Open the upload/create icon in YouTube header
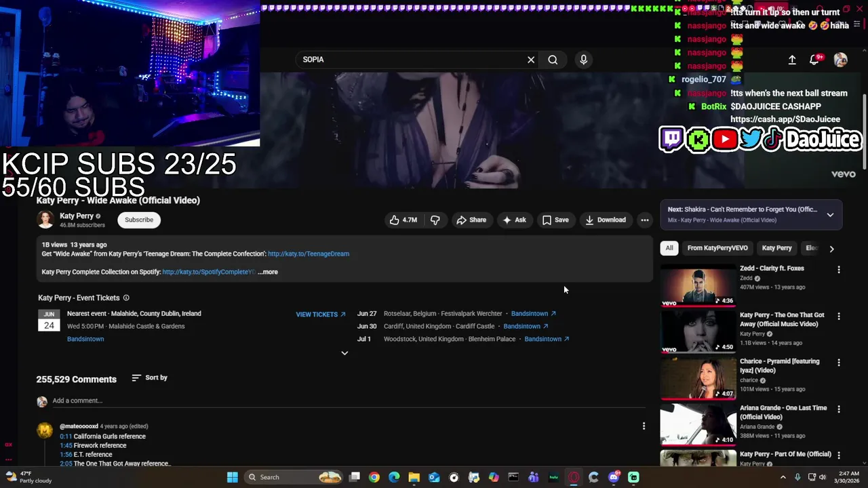Screen dimensions: 868x488 [791, 60]
